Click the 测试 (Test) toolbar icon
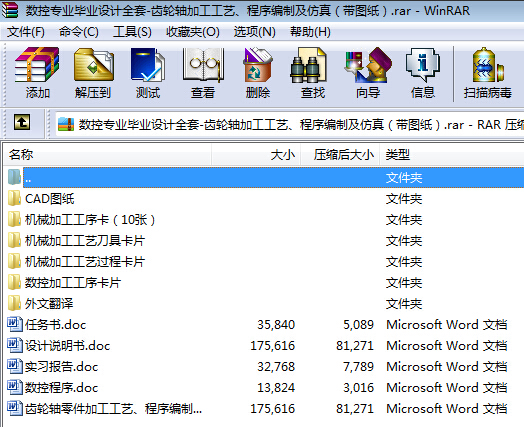 148,65
